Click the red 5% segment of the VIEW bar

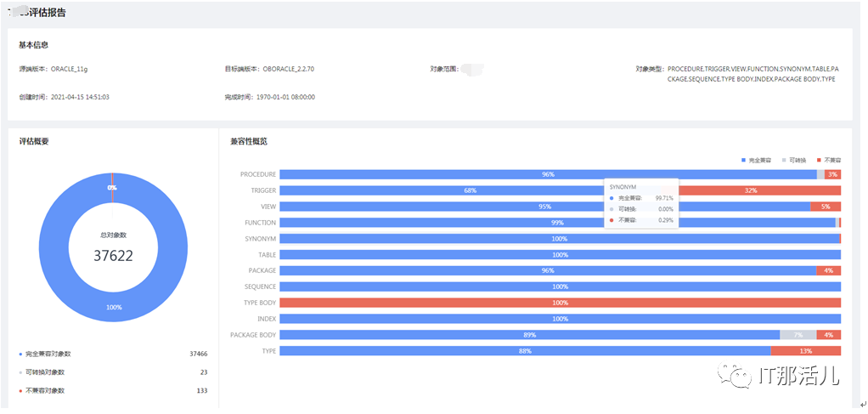[x=826, y=207]
